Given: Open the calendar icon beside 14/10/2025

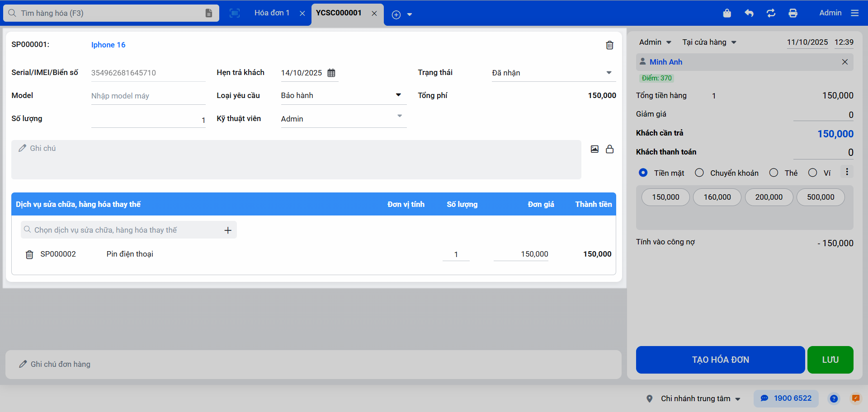Looking at the screenshot, I should pos(331,73).
